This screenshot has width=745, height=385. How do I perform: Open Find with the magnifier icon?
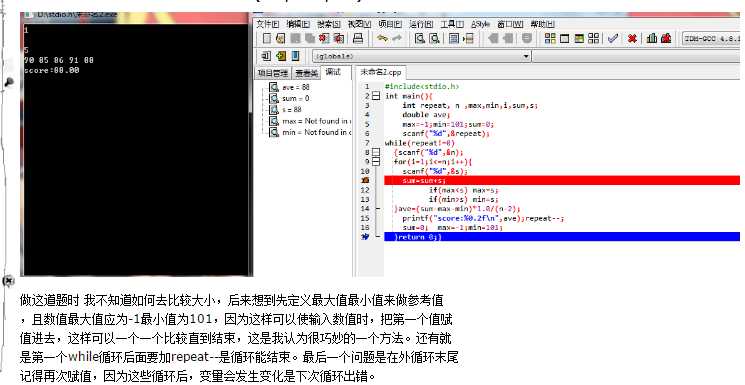(x=420, y=38)
